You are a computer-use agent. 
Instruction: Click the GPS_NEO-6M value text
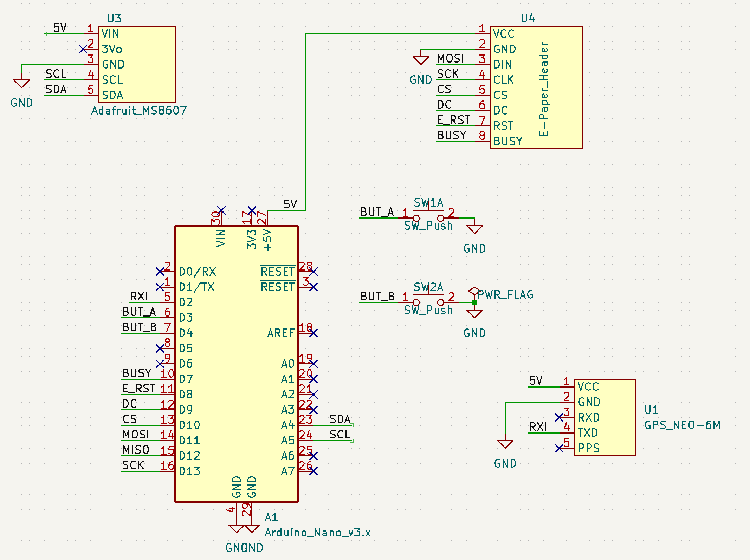(682, 425)
